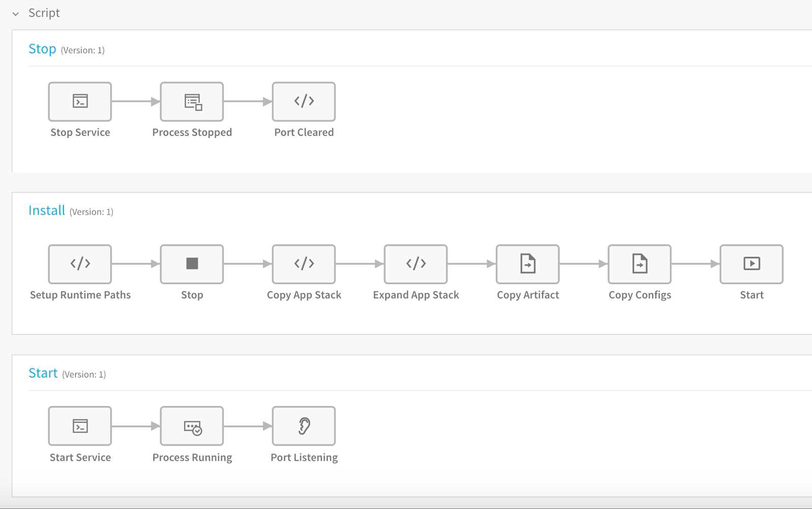Click the Start play icon in Install

pos(752,264)
